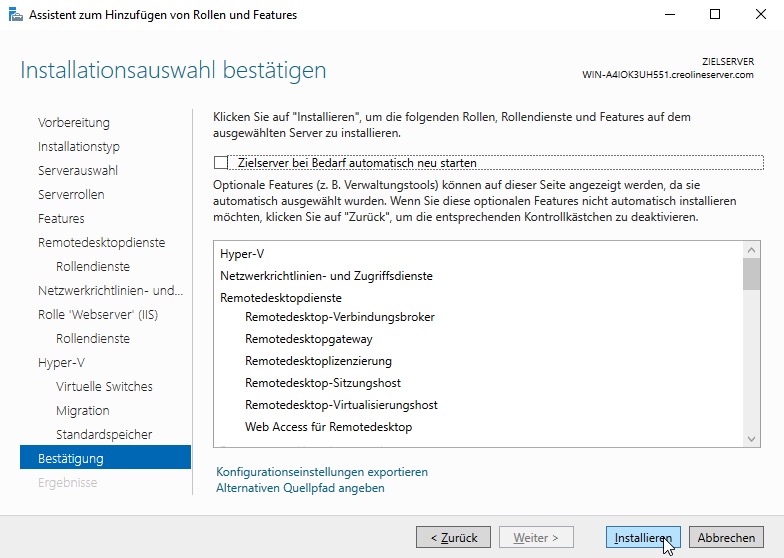Image resolution: width=784 pixels, height=558 pixels.
Task: Go to the Hyper-V step in sidebar
Action: tap(61, 362)
